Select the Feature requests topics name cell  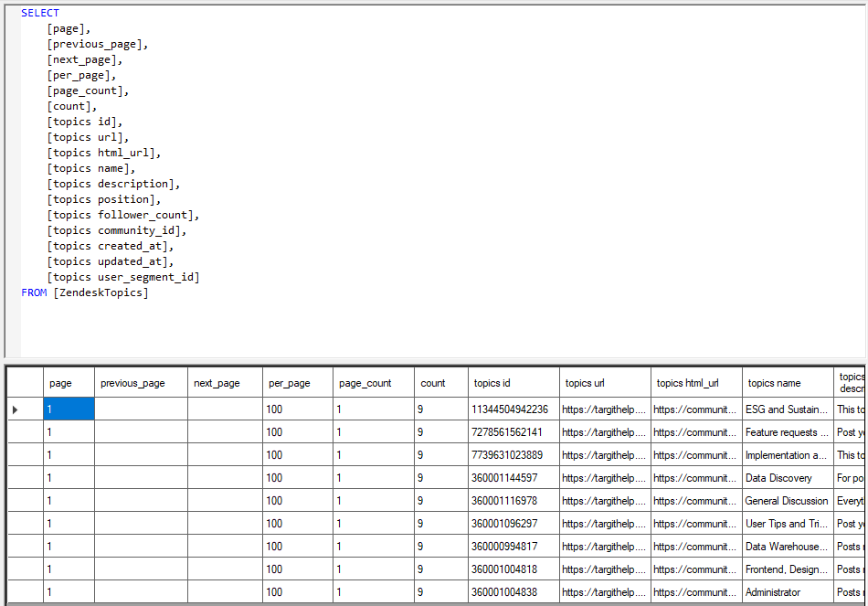787,431
